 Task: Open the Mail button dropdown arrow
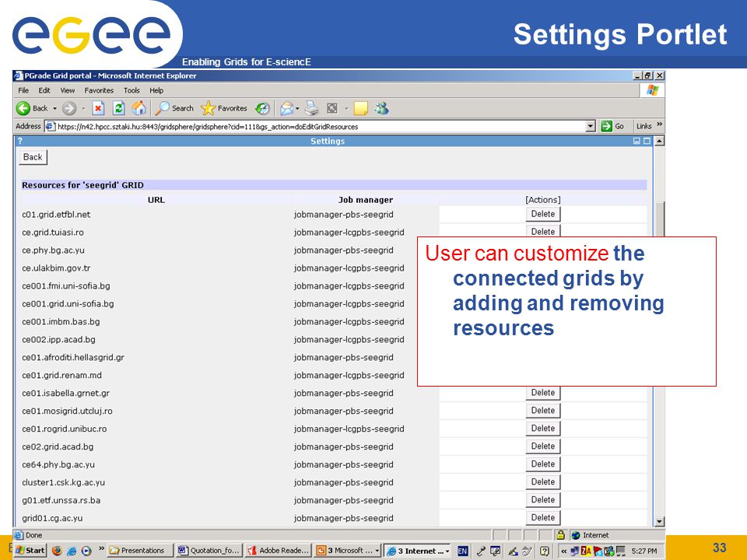tap(297, 109)
